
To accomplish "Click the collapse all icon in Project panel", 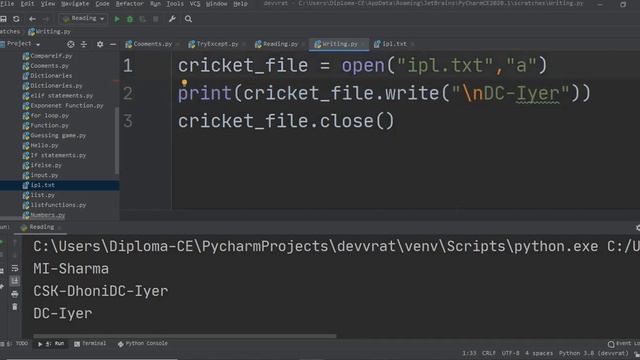I will (84, 44).
